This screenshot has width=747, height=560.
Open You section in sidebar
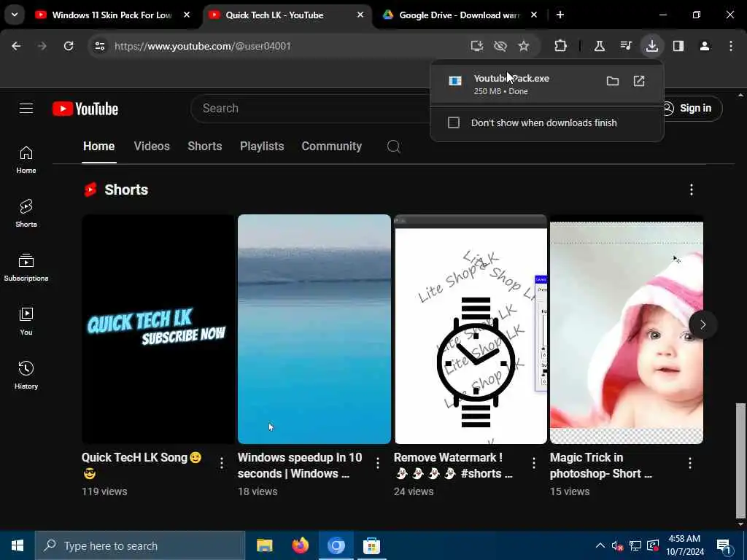click(26, 322)
